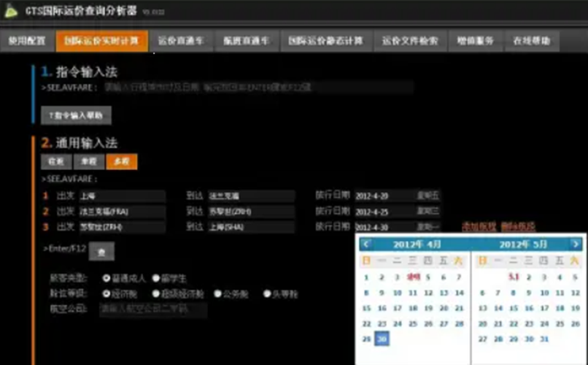Go to previous month in calendar
Screen dimensions: 588x365
(x=366, y=245)
